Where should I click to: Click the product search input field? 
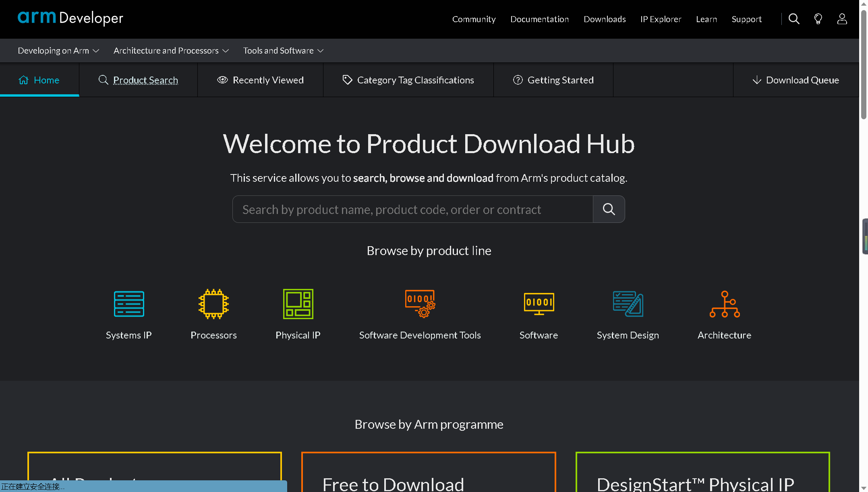point(412,210)
